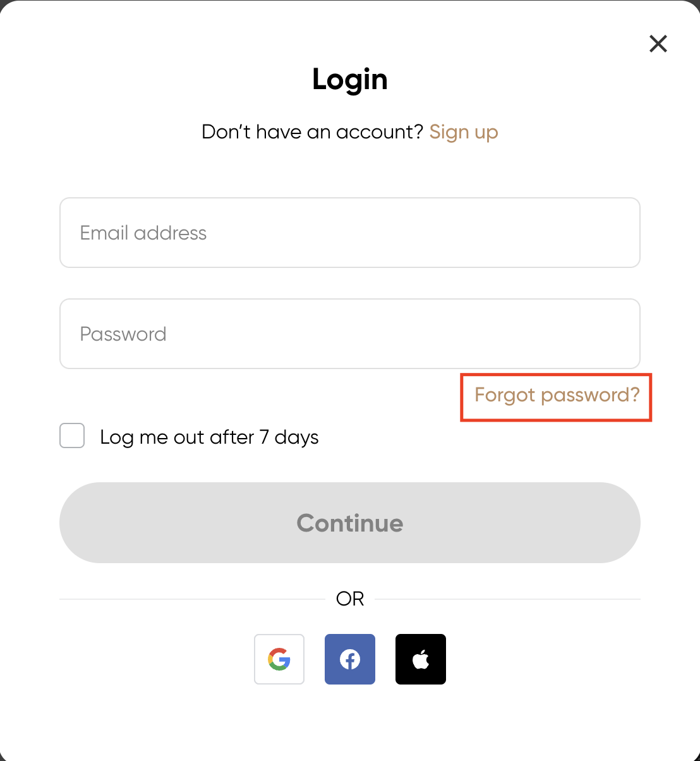This screenshot has height=761, width=700.
Task: Click the 'Don't have an account?' text
Action: coord(312,132)
